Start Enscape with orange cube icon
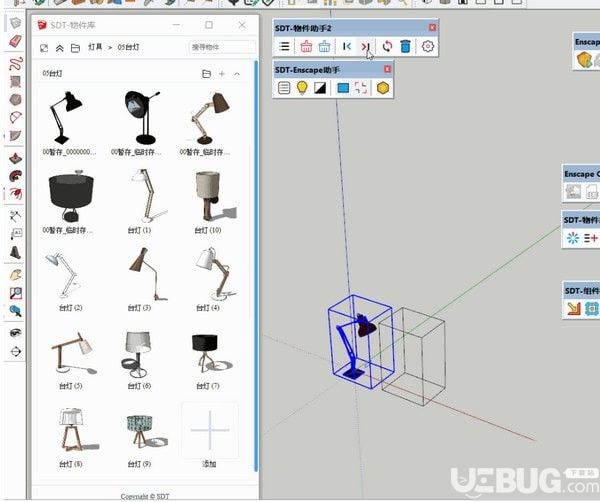 [x=584, y=60]
